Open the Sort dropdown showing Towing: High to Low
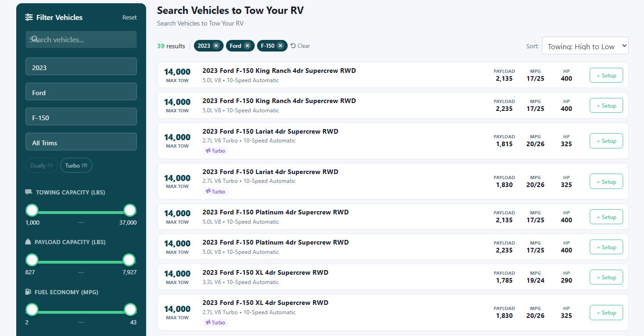Image resolution: width=644 pixels, height=336 pixels. click(585, 45)
